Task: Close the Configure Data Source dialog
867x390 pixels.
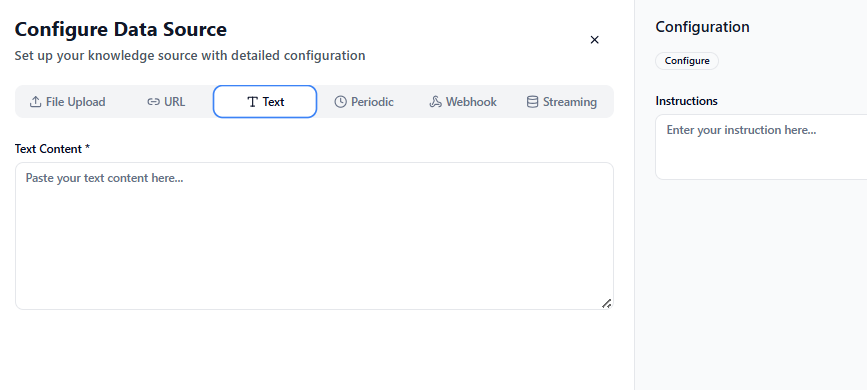Action: 594,40
